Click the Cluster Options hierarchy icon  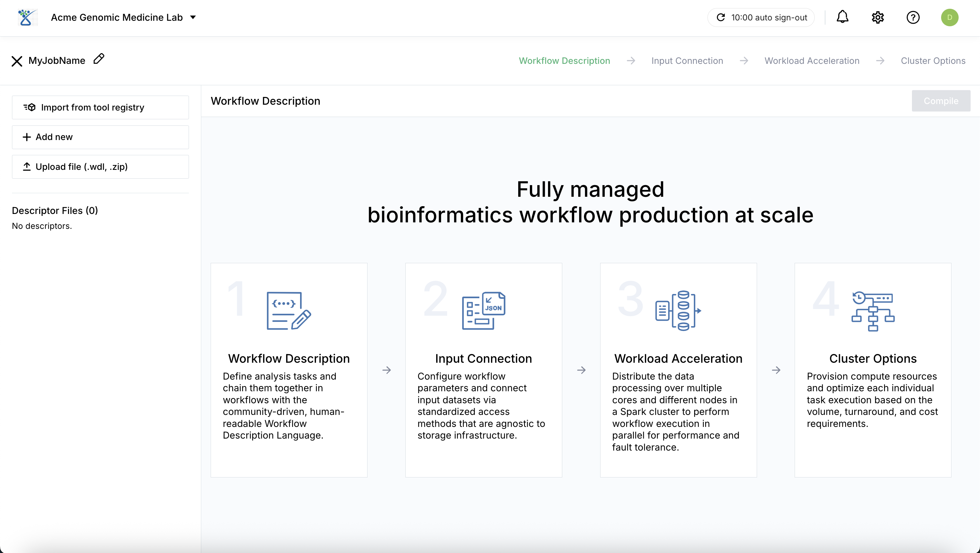tap(873, 311)
